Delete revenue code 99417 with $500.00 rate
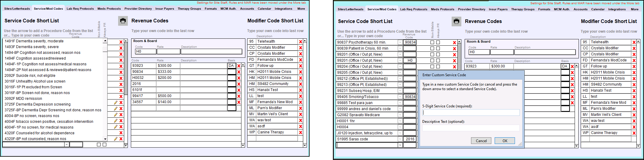The image size is (644, 160). (239, 96)
